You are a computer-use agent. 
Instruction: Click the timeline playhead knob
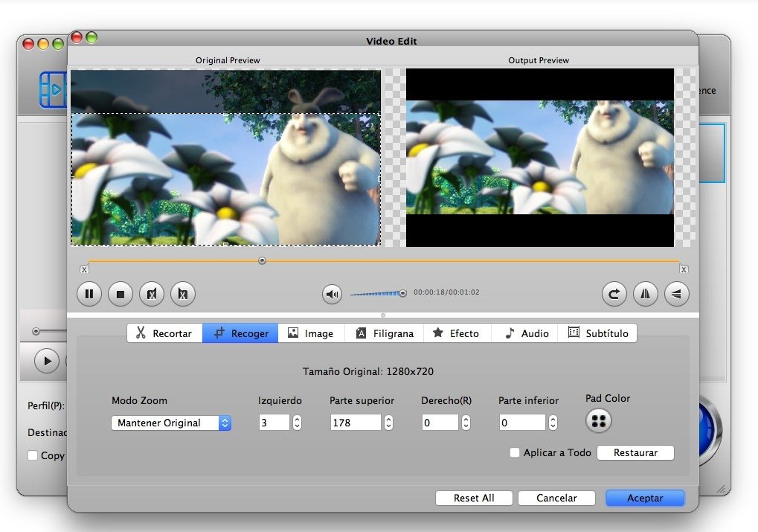(262, 260)
